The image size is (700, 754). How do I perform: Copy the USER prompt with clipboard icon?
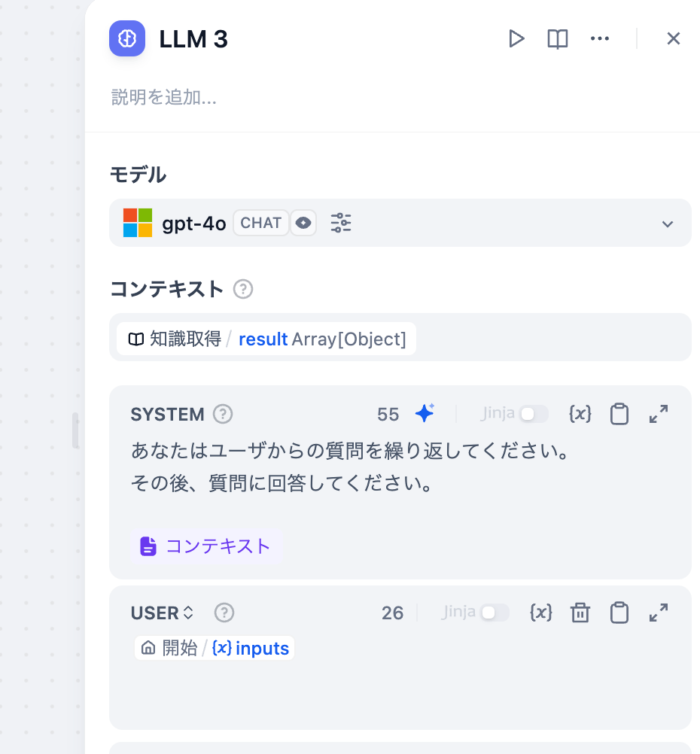pos(619,613)
